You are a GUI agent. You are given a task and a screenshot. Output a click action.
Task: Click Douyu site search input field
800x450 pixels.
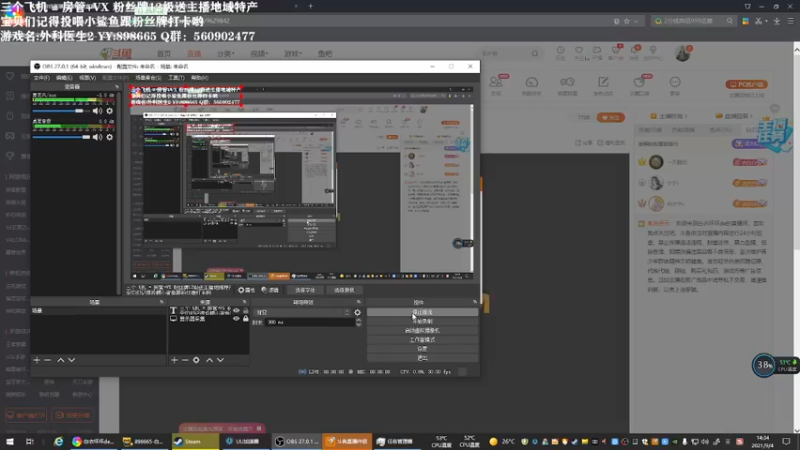pyautogui.click(x=505, y=53)
